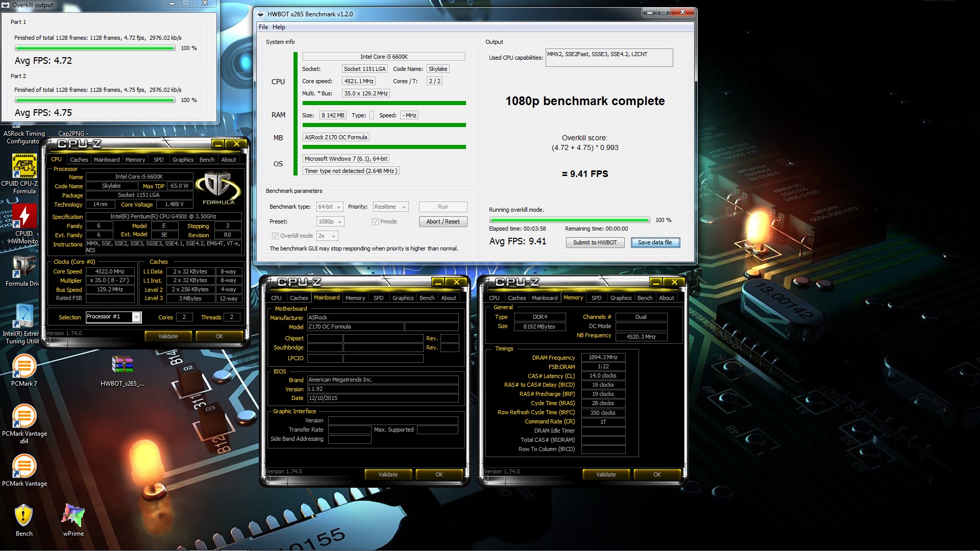Open Bench shield desktop icon

pyautogui.click(x=23, y=519)
